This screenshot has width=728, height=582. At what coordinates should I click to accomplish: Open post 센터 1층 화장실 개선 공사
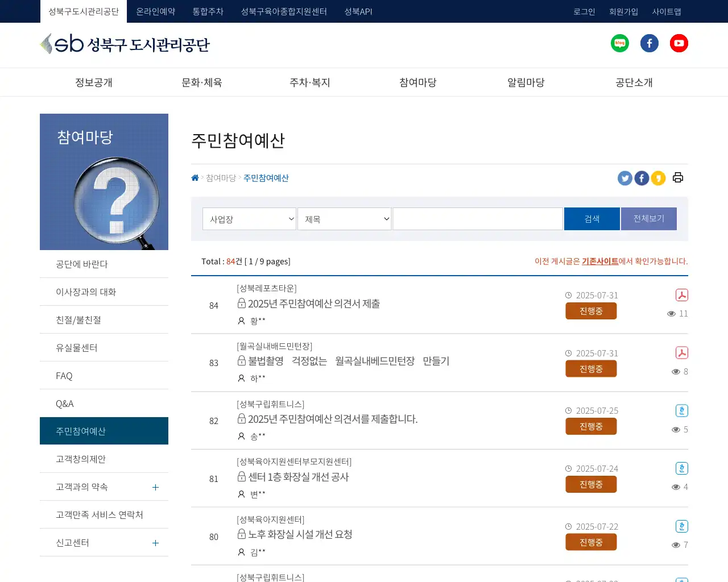pos(298,477)
